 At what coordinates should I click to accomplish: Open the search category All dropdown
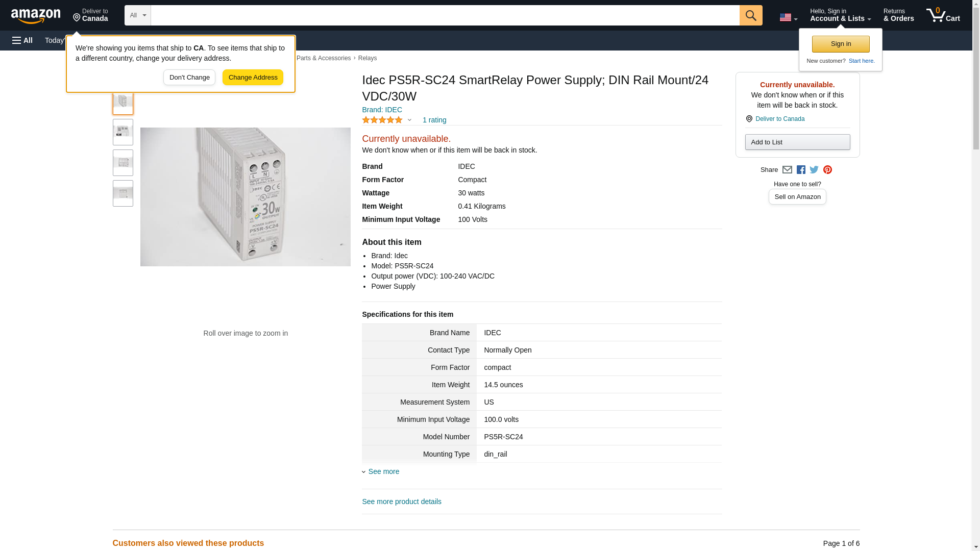pyautogui.click(x=137, y=15)
